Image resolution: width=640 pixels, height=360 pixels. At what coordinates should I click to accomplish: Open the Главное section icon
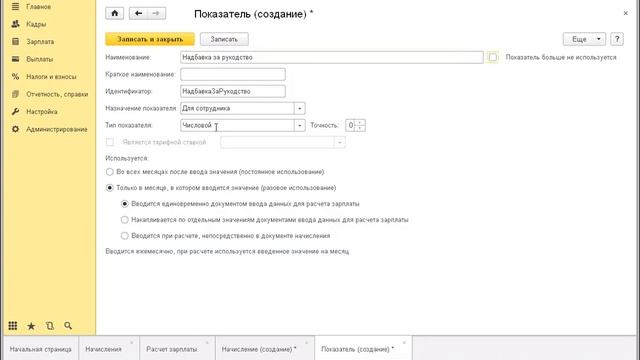[x=16, y=7]
